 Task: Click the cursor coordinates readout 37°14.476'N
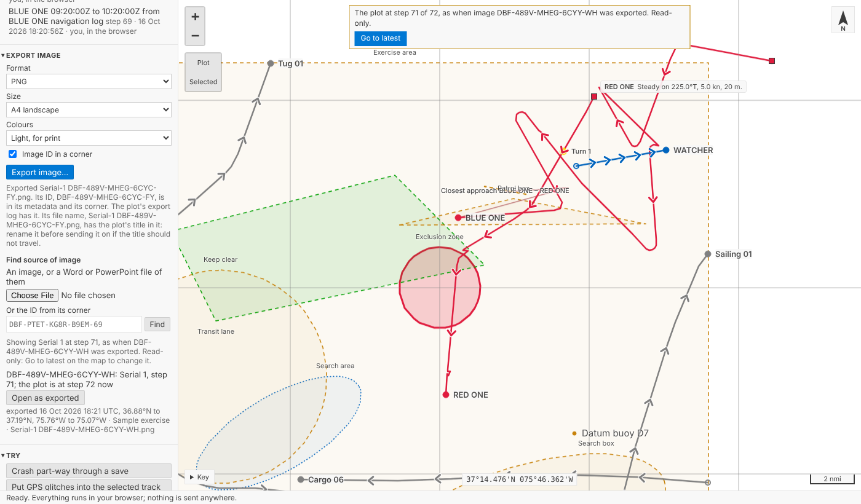coord(520,479)
